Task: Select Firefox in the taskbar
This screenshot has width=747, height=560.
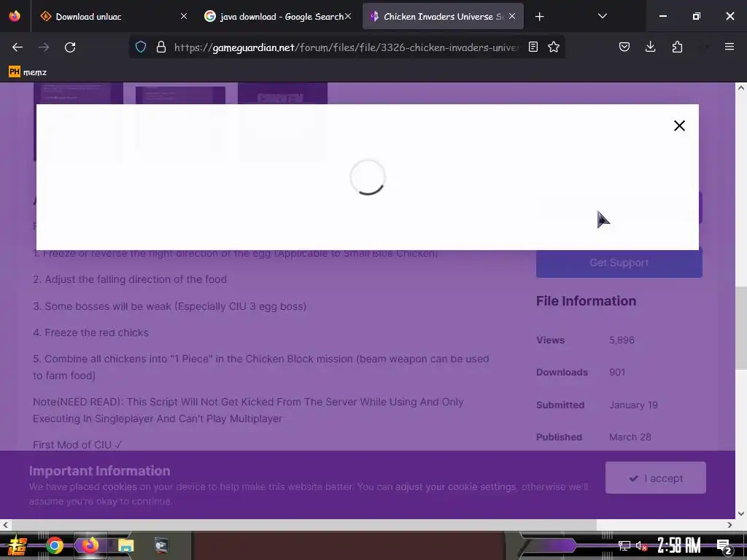Action: (90, 545)
